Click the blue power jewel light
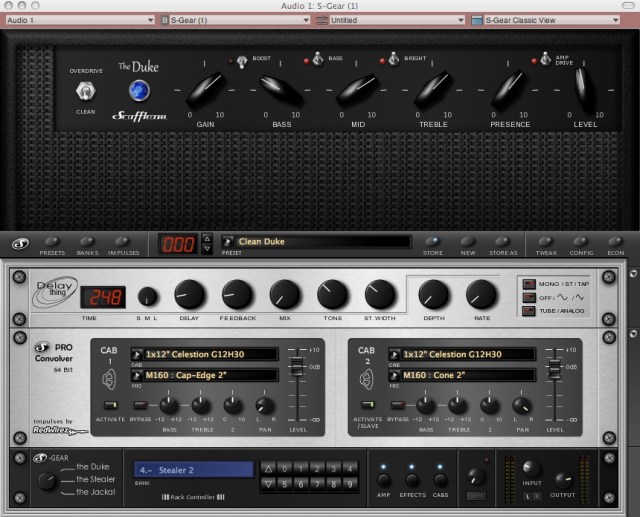 139,91
